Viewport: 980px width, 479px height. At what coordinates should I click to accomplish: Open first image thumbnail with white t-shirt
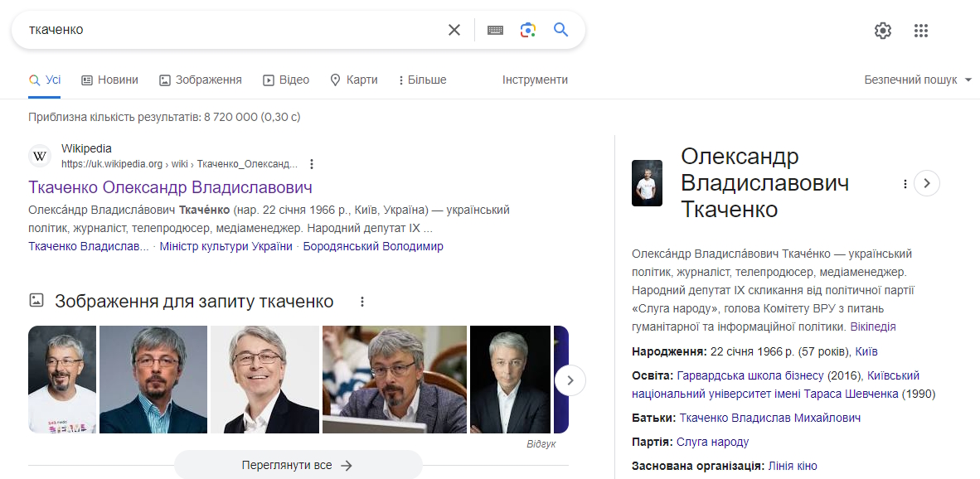click(x=62, y=380)
